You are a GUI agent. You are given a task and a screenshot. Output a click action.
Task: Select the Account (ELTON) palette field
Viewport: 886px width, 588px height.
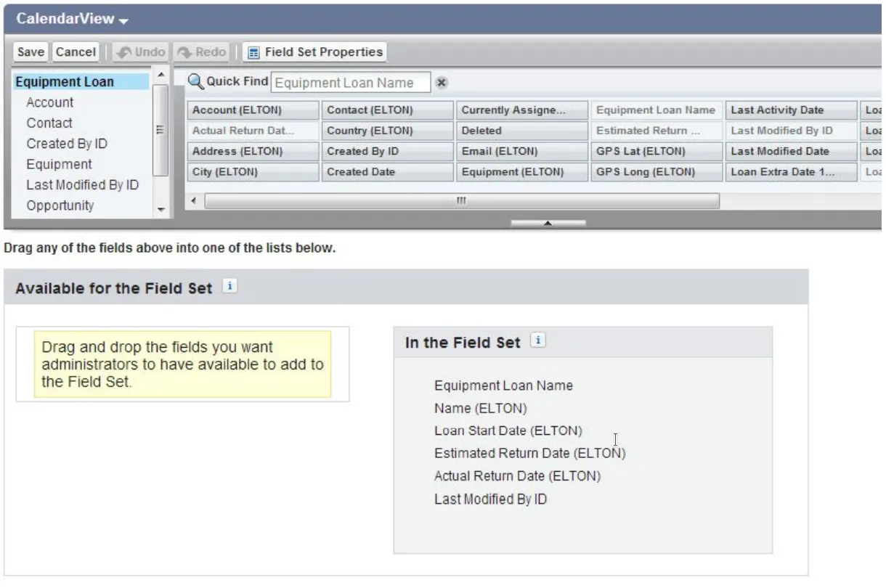tap(253, 110)
